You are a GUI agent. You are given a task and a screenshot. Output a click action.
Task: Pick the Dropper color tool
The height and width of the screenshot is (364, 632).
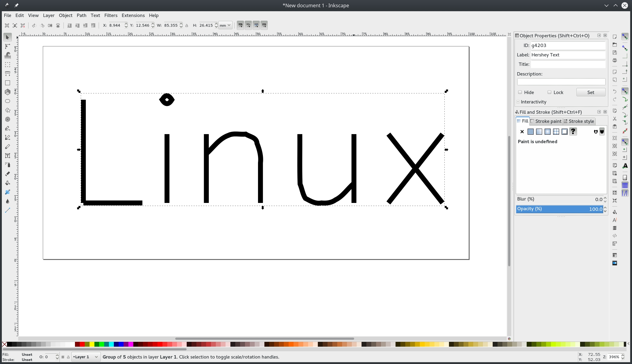(8, 201)
